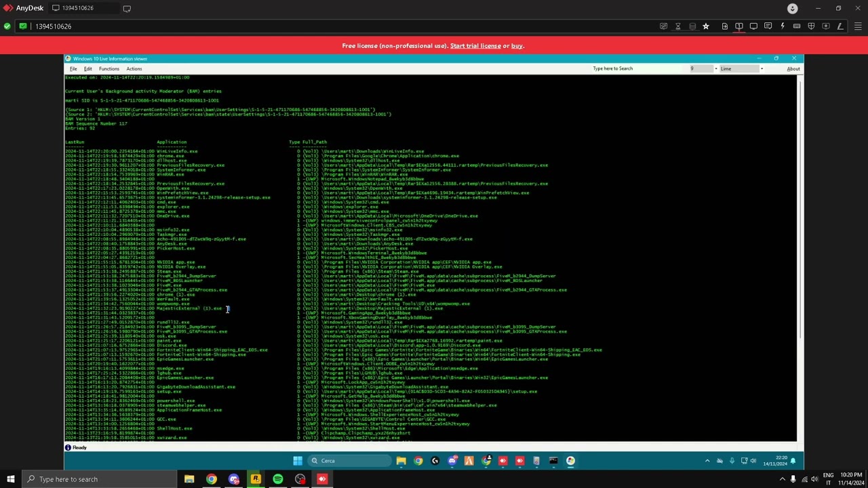The height and width of the screenshot is (488, 868).
Task: Open the Logitech G HUB icon on the remote taskbar
Action: (x=435, y=461)
